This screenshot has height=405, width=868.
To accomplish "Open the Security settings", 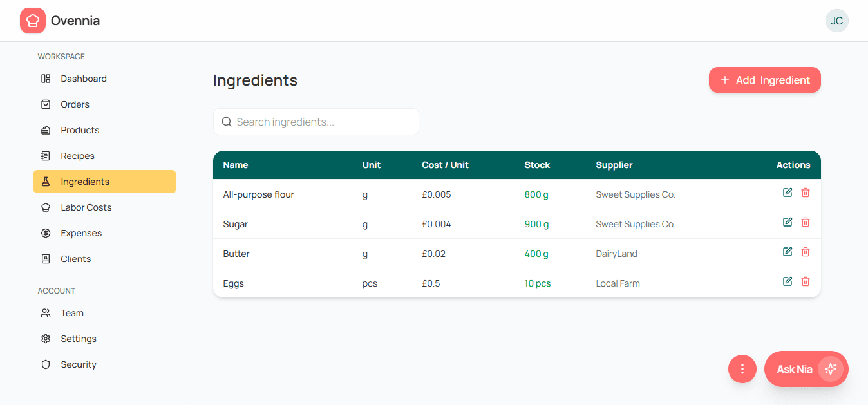I will pyautogui.click(x=78, y=364).
